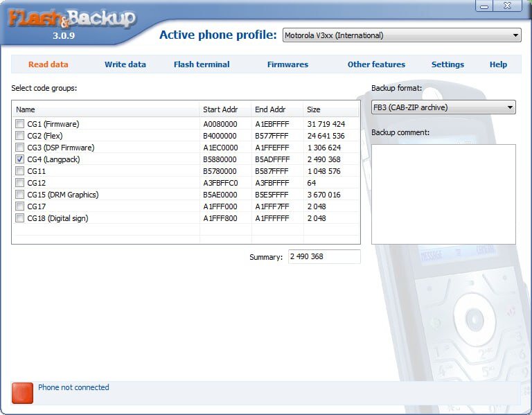Close the Flash&Backup window
Image resolution: width=532 pixels, height=415 pixels.
click(508, 6)
